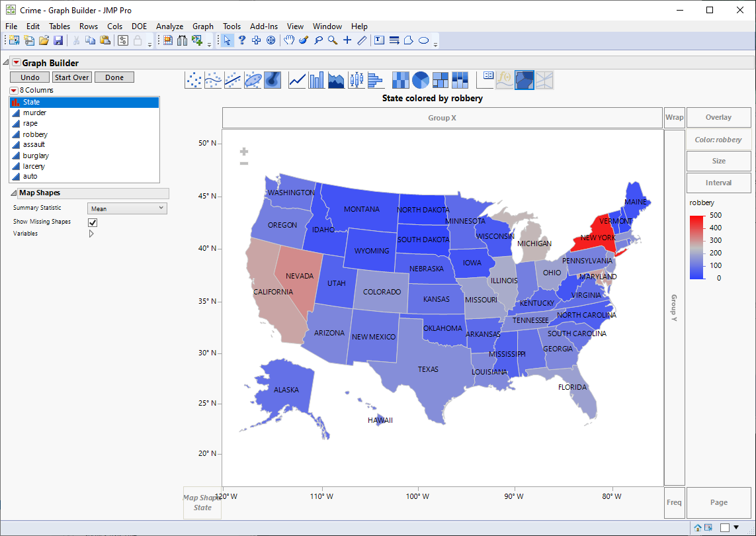Viewport: 756px width, 536px height.
Task: Pick the Contour element in the palette
Action: coord(271,79)
